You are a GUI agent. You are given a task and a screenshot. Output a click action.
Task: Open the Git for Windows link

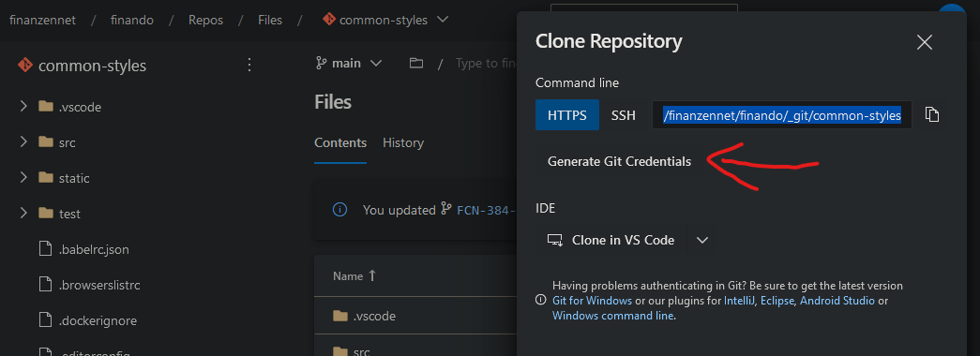click(x=592, y=301)
